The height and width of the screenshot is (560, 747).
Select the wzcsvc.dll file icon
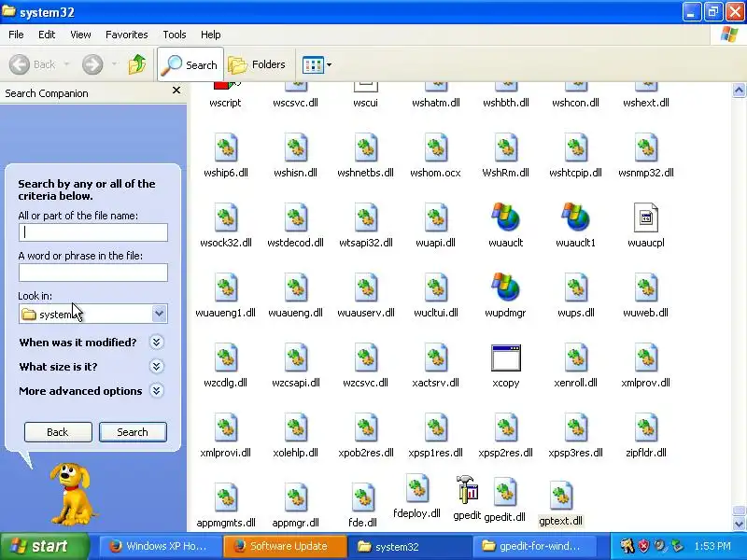(365, 357)
